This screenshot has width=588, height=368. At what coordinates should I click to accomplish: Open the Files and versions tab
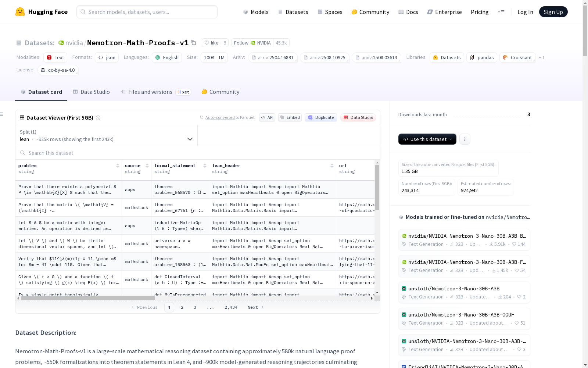coord(155,92)
